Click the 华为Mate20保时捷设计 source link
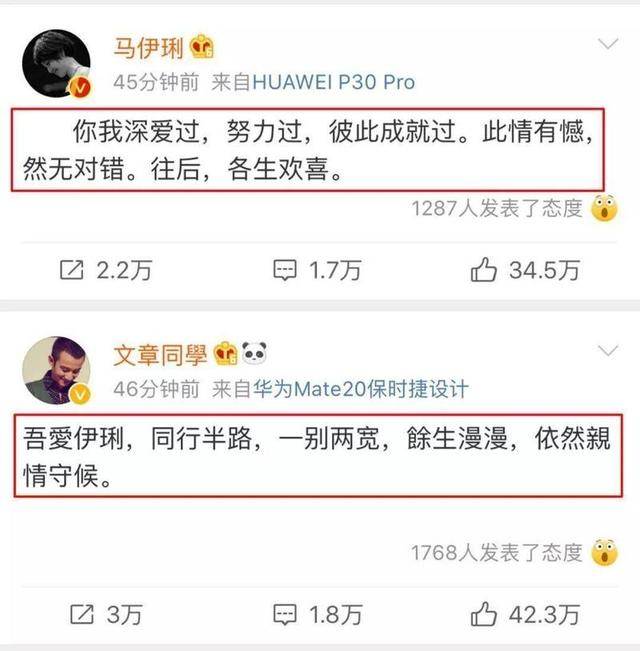 361,389
